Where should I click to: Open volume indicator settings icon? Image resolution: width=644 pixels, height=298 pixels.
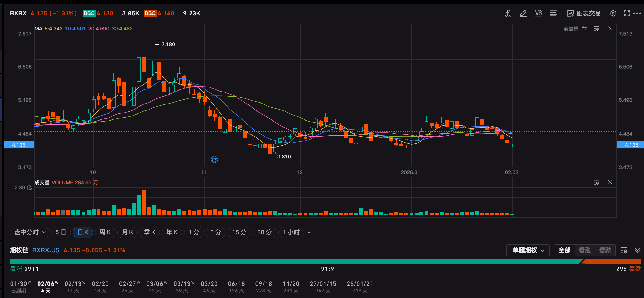pyautogui.click(x=596, y=182)
